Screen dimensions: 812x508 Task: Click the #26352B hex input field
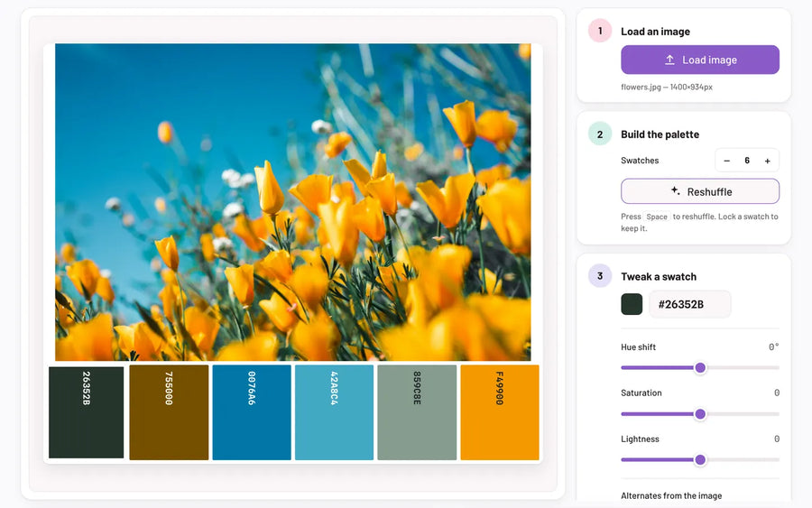point(690,304)
